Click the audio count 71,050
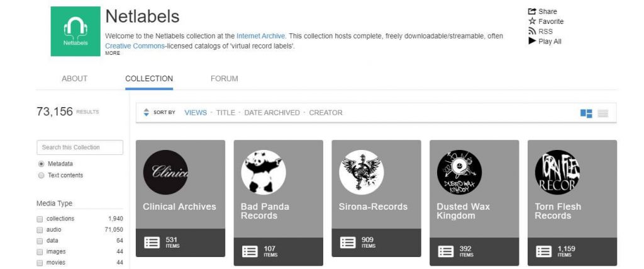644x269 pixels. (x=114, y=230)
